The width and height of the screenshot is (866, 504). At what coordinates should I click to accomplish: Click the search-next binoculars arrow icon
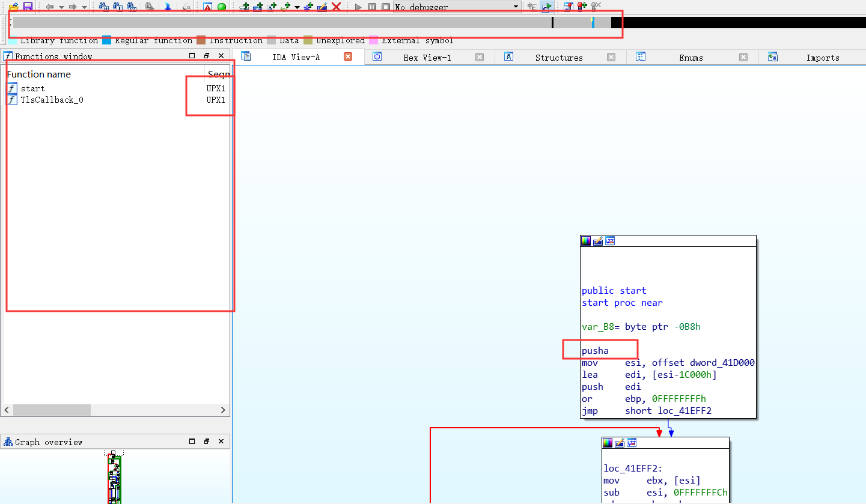150,7
